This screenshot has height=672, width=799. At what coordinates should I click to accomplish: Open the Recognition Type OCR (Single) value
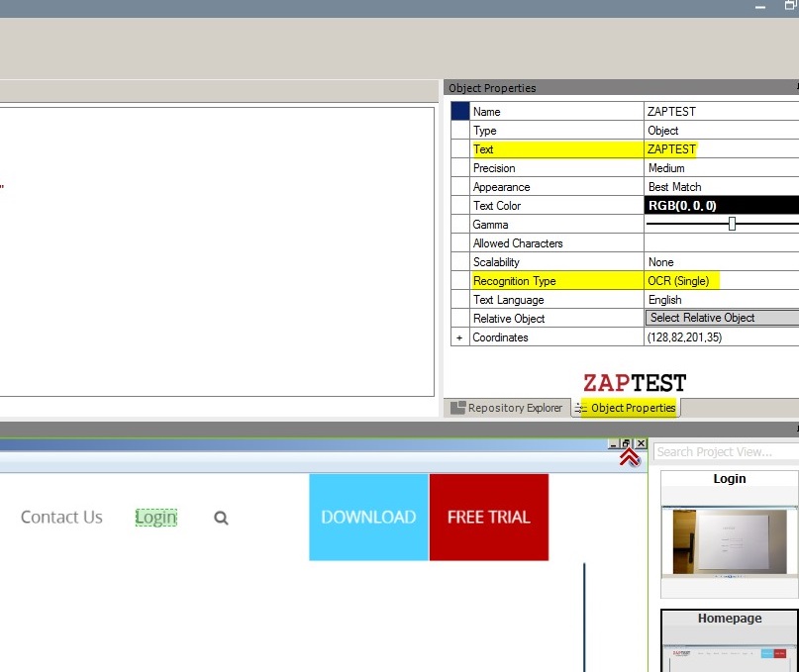click(x=721, y=281)
